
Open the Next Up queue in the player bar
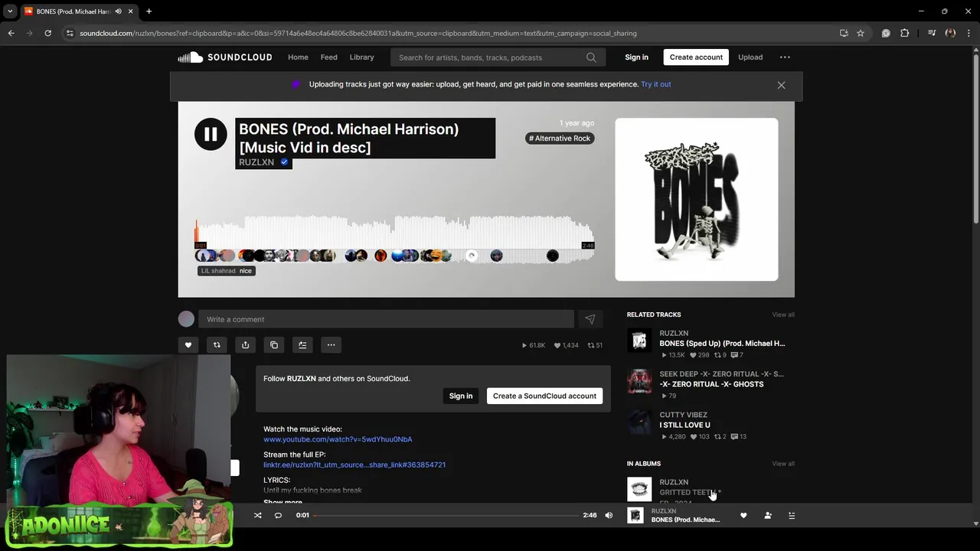[x=792, y=516]
